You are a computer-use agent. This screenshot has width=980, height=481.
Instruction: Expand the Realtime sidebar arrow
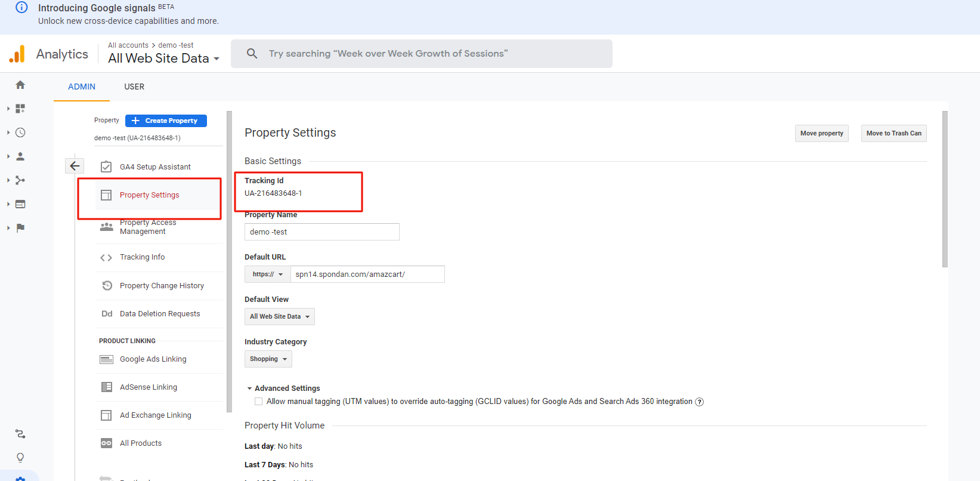[x=8, y=132]
